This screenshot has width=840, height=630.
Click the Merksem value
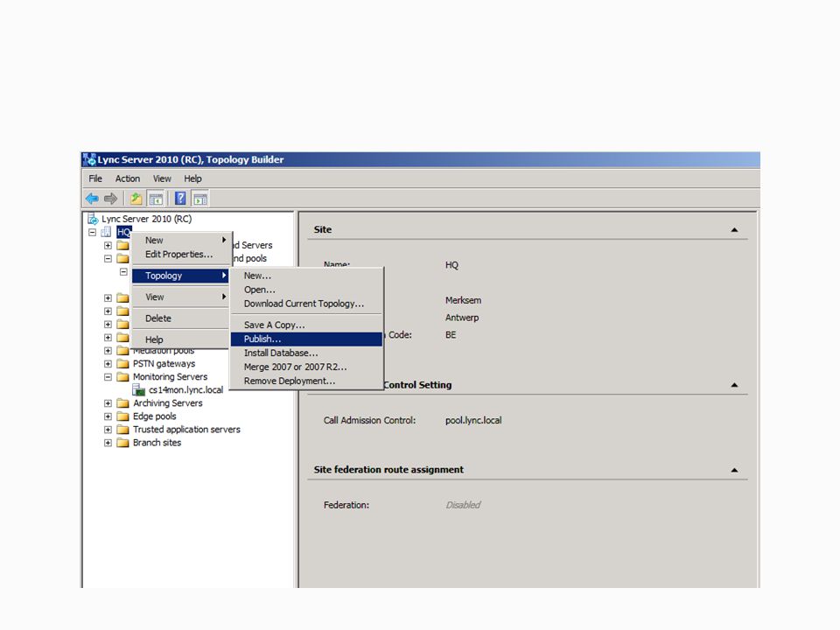(x=464, y=300)
